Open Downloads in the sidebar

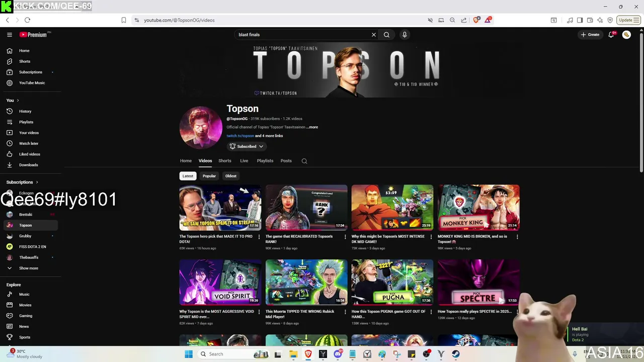[x=30, y=165]
